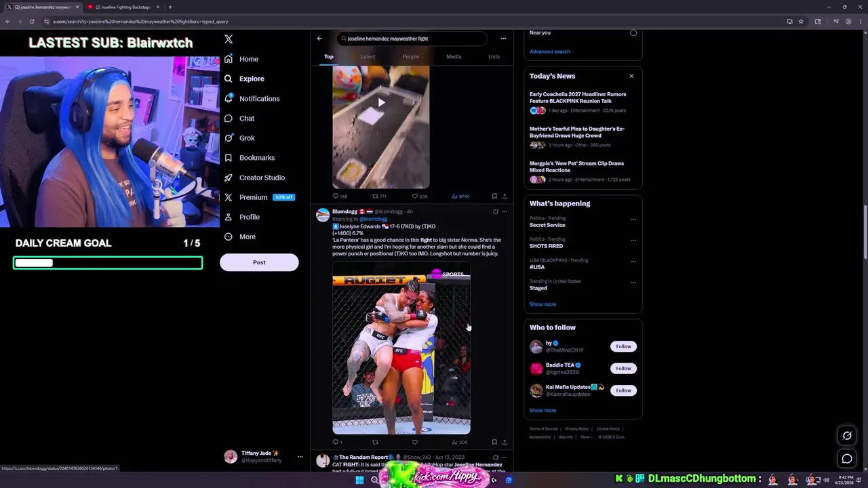This screenshot has width=868, height=488.
Task: Open options for #LISA trend
Action: pos(633,261)
